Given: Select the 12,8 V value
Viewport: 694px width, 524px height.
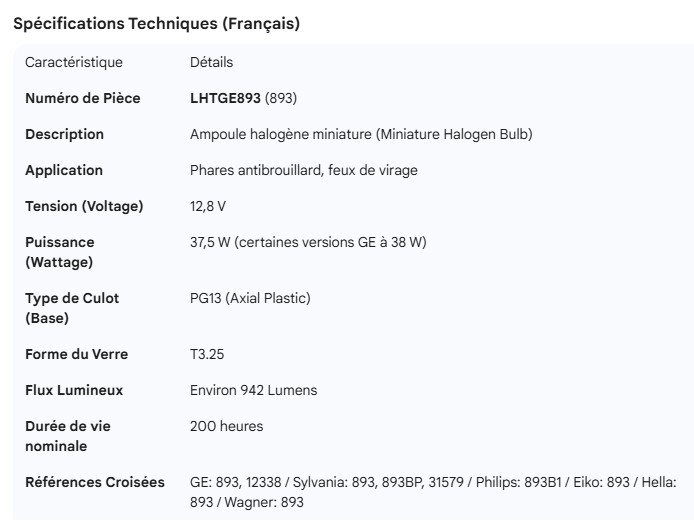Looking at the screenshot, I should (208, 206).
